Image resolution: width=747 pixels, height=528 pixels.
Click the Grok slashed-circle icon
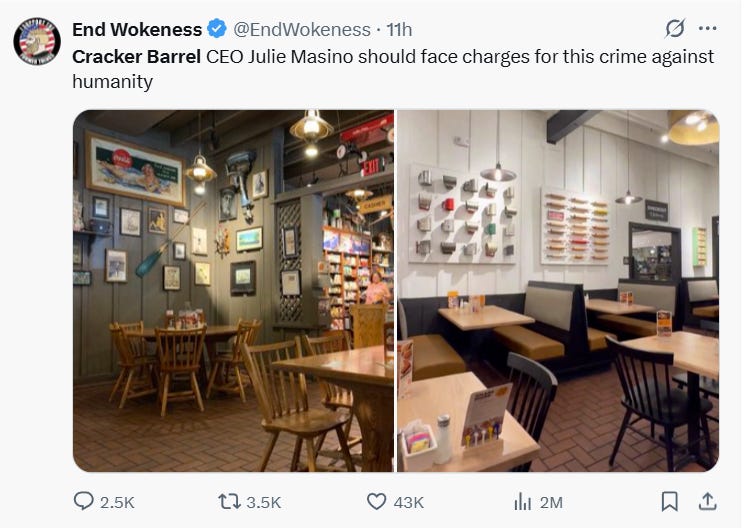coord(675,29)
